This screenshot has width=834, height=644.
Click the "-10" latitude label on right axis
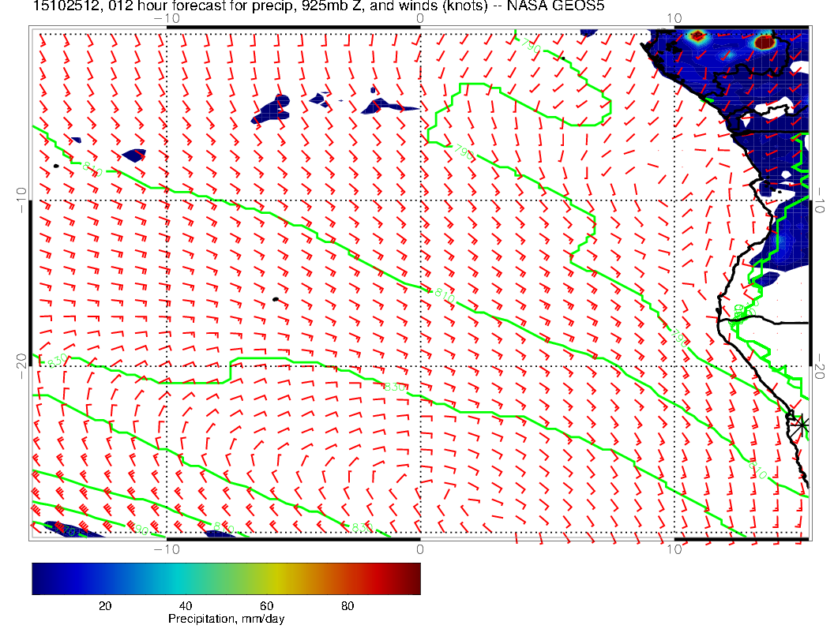click(819, 200)
